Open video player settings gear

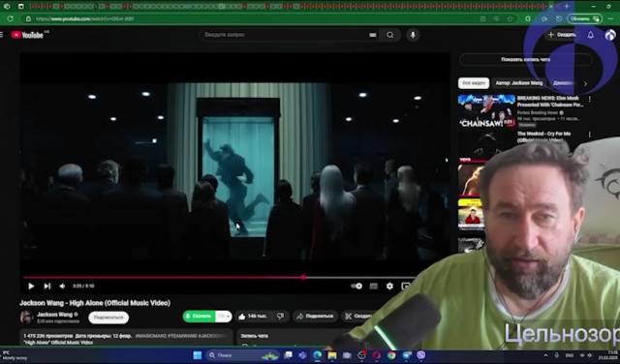[x=389, y=287]
